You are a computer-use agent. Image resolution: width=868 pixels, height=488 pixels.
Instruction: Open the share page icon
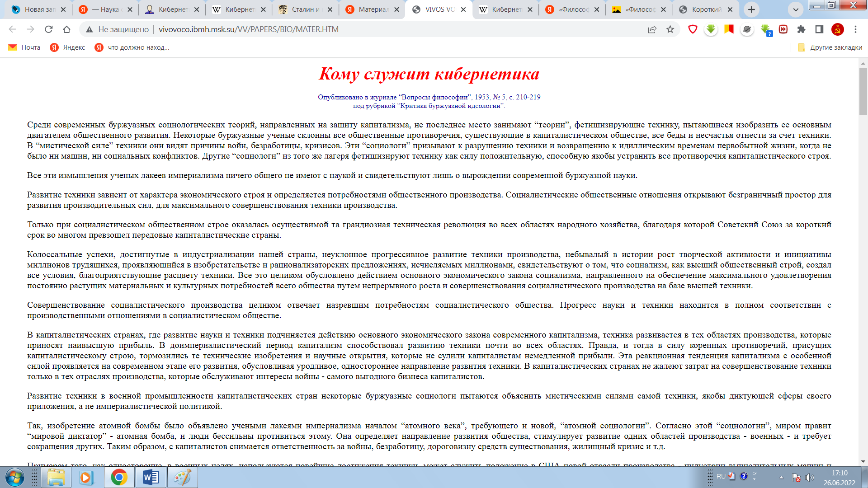pyautogui.click(x=652, y=29)
